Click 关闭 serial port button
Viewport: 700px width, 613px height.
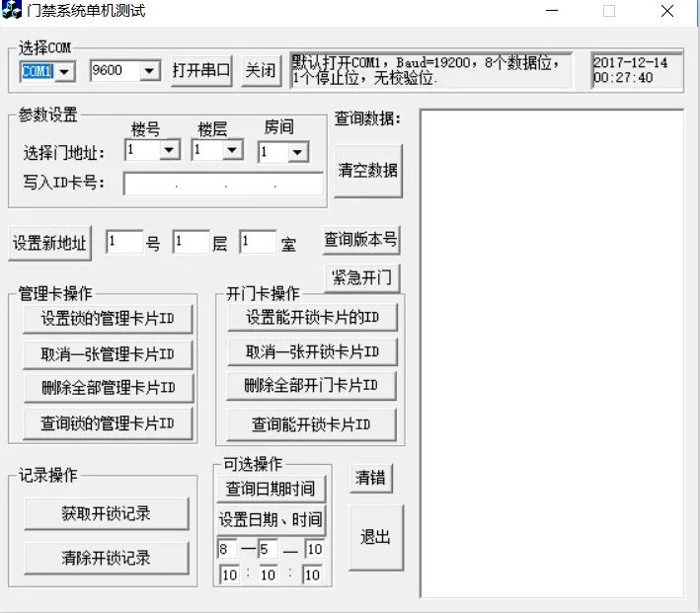262,70
